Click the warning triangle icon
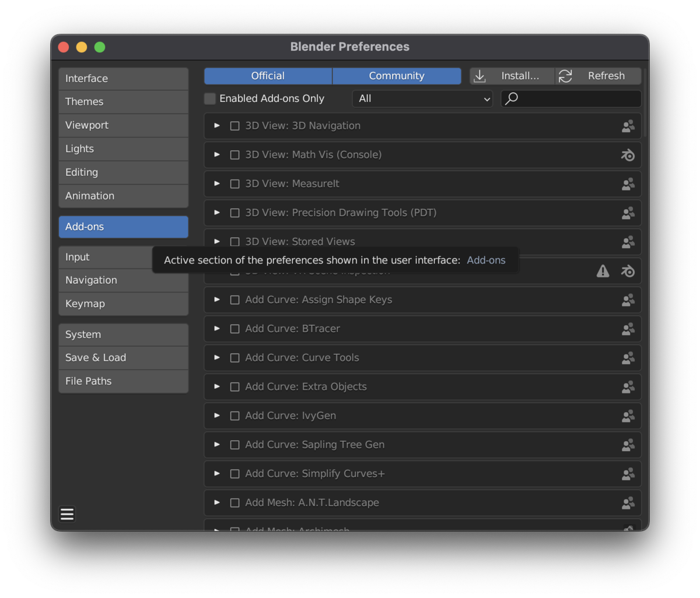Screen dimensions: 700x598 click(x=603, y=271)
